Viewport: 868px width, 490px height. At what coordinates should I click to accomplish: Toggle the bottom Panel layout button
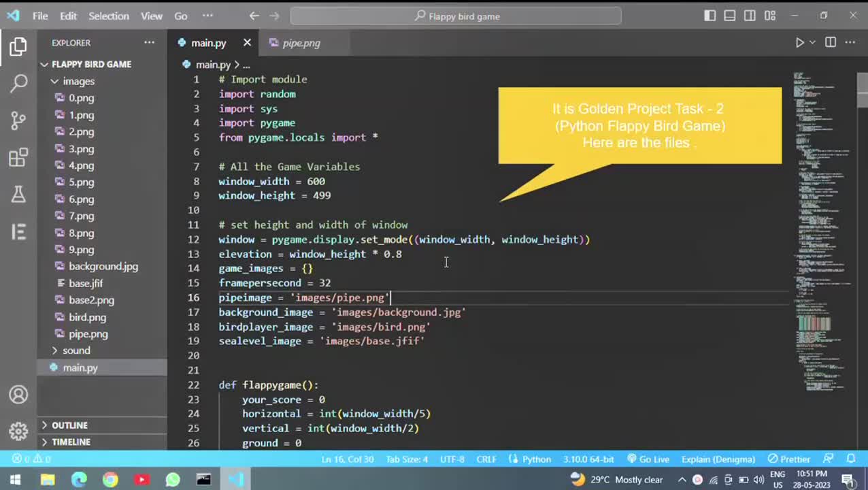[729, 16]
